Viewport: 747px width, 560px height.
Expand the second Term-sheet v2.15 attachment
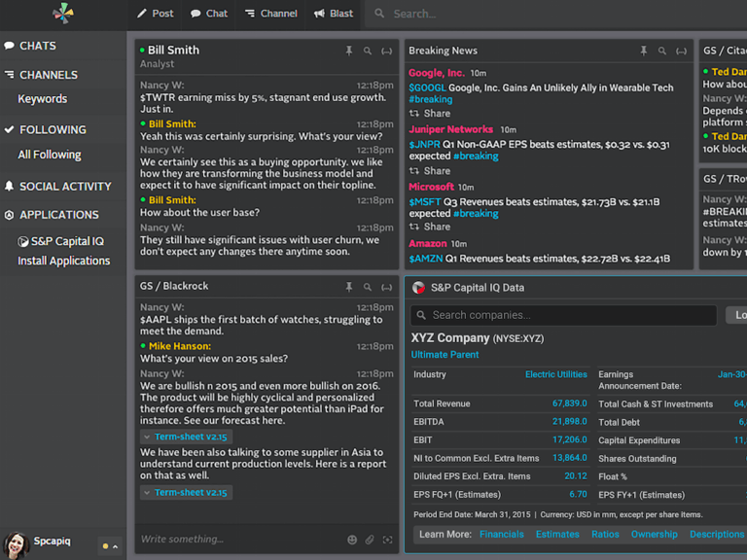pos(184,493)
